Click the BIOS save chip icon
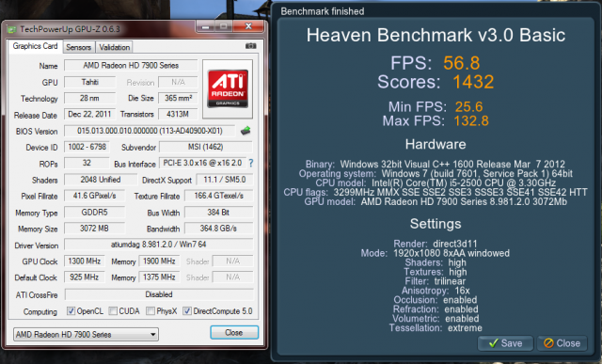 (246, 131)
